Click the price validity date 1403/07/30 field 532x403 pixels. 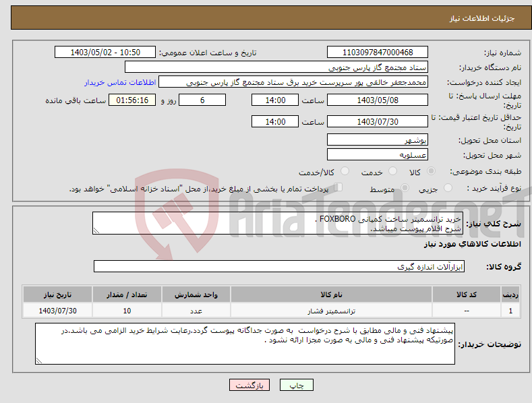378,121
